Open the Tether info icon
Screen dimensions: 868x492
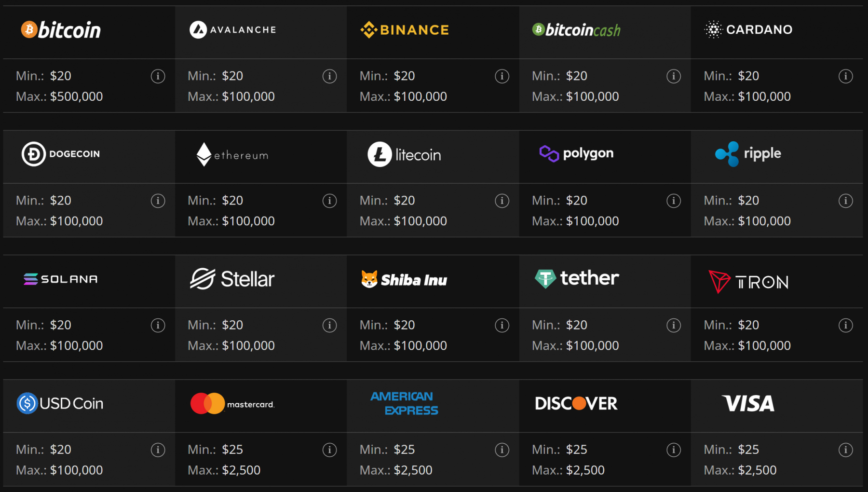674,326
